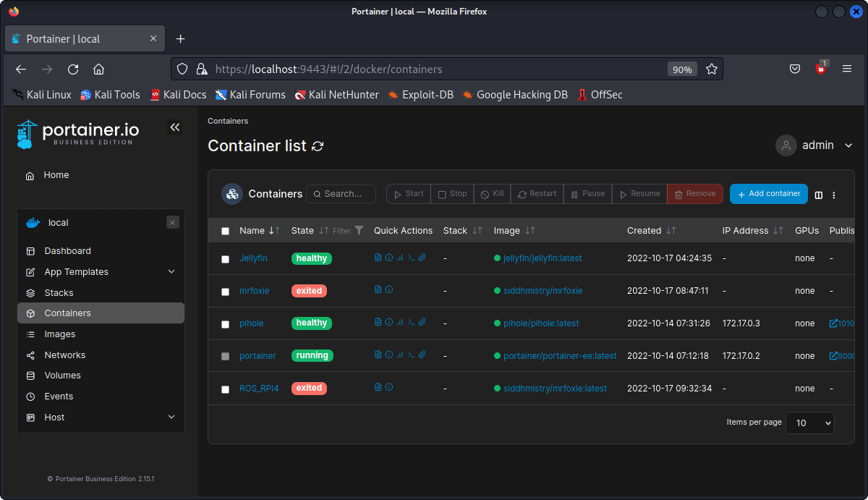Click the Restart button in the container toolbar
Image resolution: width=868 pixels, height=500 pixels.
pos(537,194)
